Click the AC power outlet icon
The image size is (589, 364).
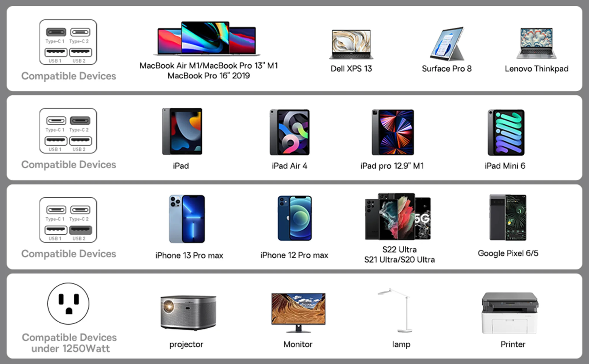pos(68,303)
